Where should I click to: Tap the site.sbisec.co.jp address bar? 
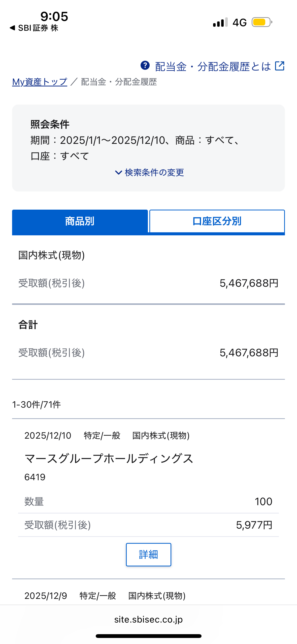pyautogui.click(x=148, y=619)
